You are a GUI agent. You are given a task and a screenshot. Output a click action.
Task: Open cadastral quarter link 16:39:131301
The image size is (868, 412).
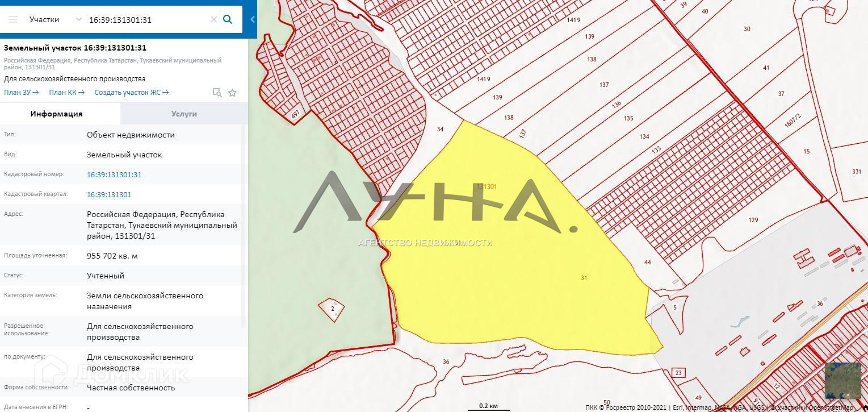coord(109,194)
